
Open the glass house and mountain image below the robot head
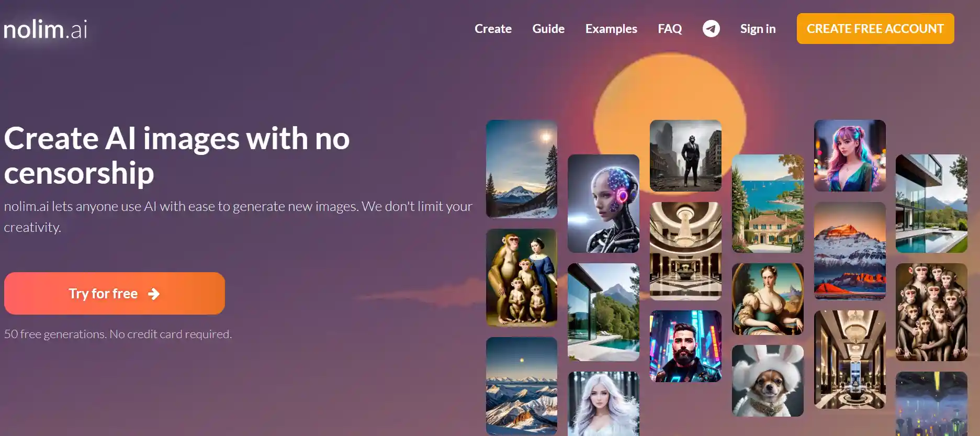[x=603, y=312]
